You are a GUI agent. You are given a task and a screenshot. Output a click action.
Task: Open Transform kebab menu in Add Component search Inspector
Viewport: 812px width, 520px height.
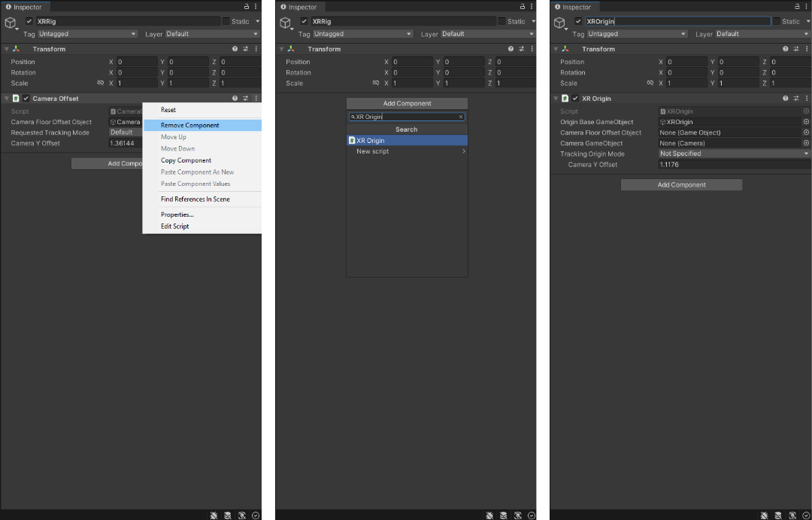(x=532, y=49)
